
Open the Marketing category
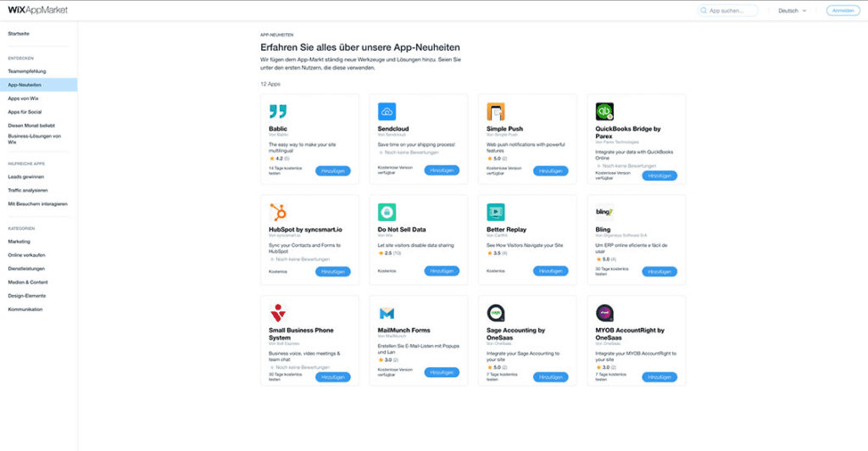19,242
